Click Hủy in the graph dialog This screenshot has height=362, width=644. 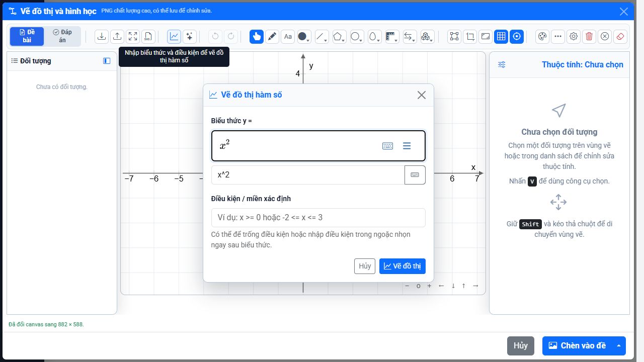(x=365, y=266)
